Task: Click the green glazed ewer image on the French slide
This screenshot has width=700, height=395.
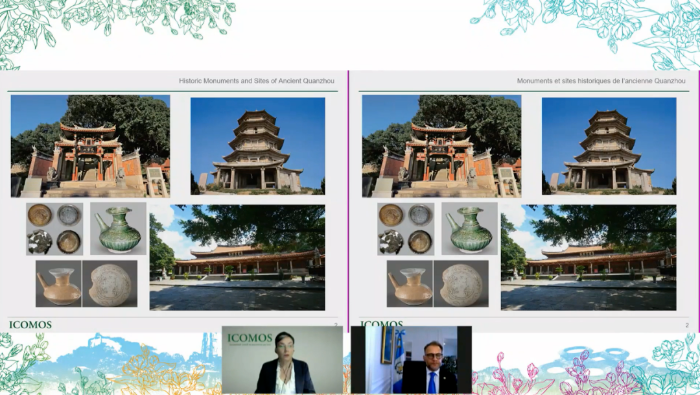Action: (470, 229)
